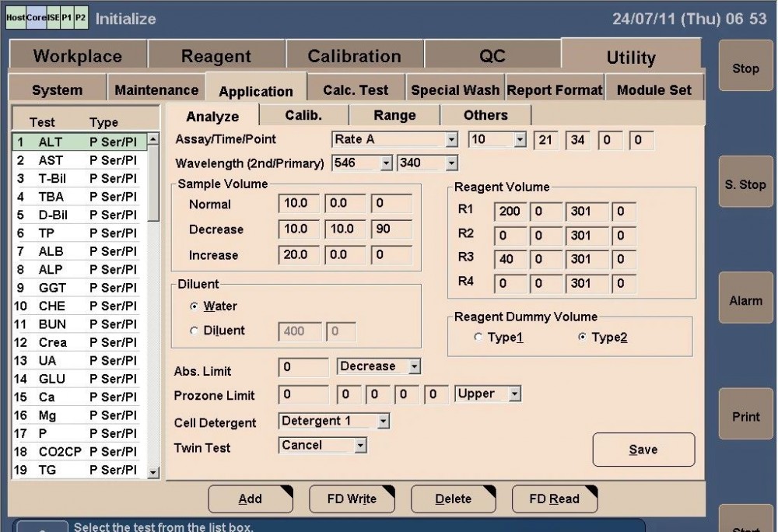The width and height of the screenshot is (778, 532).
Task: Click the Abs. Limit value field
Action: click(x=303, y=367)
